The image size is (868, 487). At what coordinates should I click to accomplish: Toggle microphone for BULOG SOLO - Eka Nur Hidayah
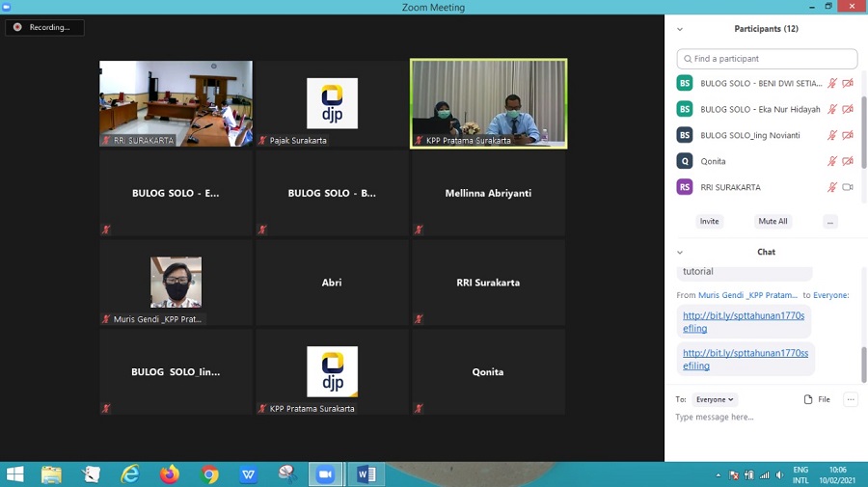pos(831,109)
